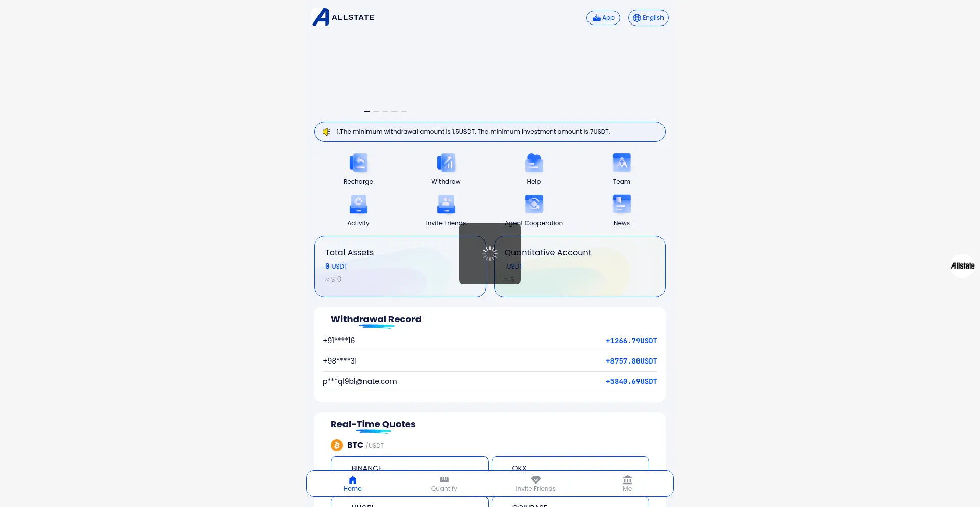Select the first banner carousel indicator
The image size is (980, 507).
pos(367,111)
